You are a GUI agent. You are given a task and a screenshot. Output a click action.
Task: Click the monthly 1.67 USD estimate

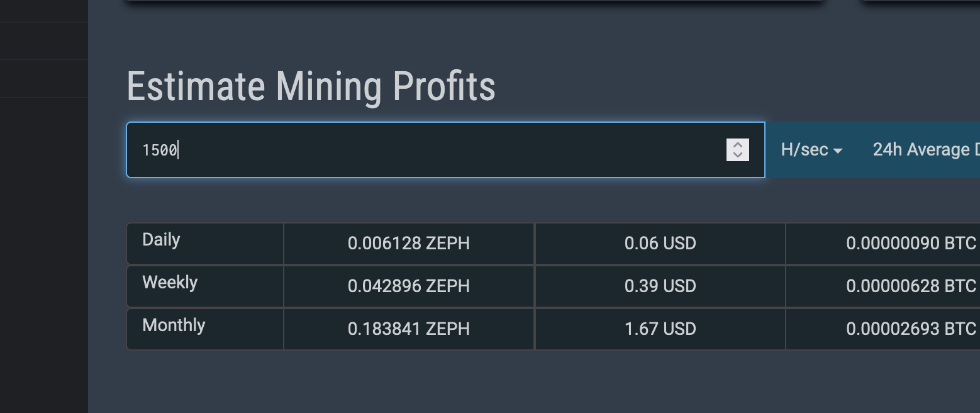click(x=660, y=329)
